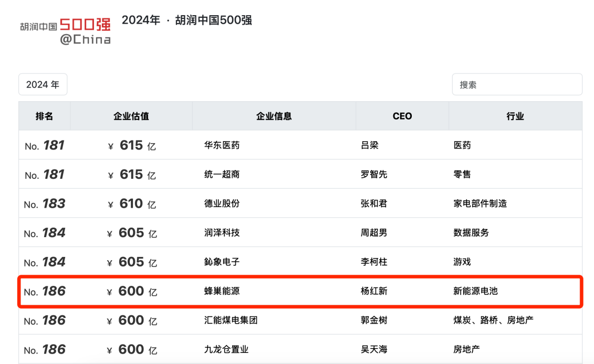Click CEO name 吕梁
Image resolution: width=594 pixels, height=364 pixels.
370,145
